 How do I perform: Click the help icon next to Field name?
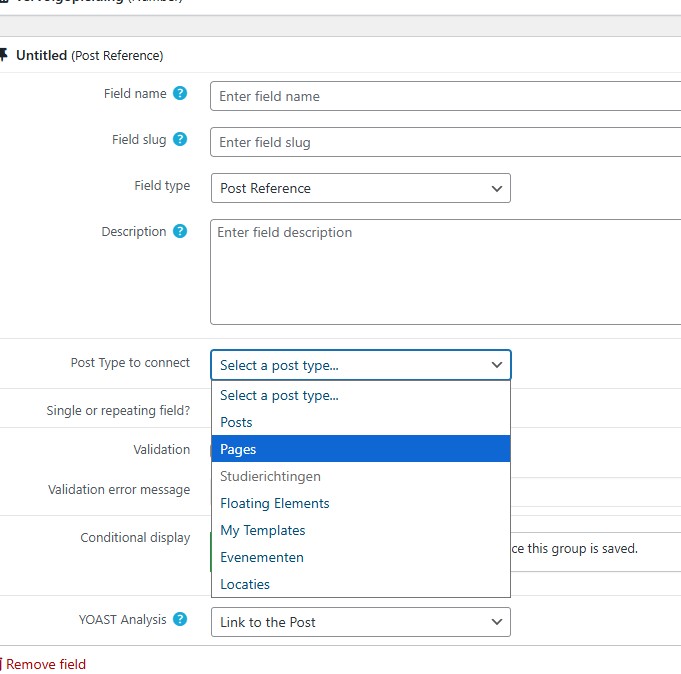click(x=180, y=94)
